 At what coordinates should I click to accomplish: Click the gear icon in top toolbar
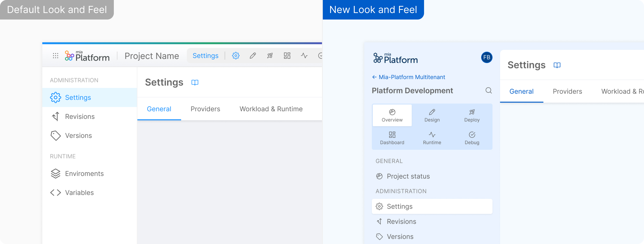click(x=235, y=56)
